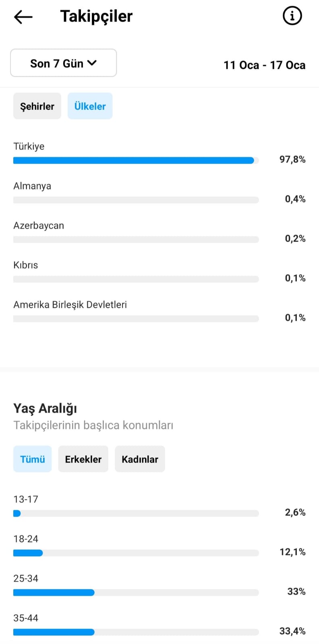Select the Ülkeler tab

point(90,106)
